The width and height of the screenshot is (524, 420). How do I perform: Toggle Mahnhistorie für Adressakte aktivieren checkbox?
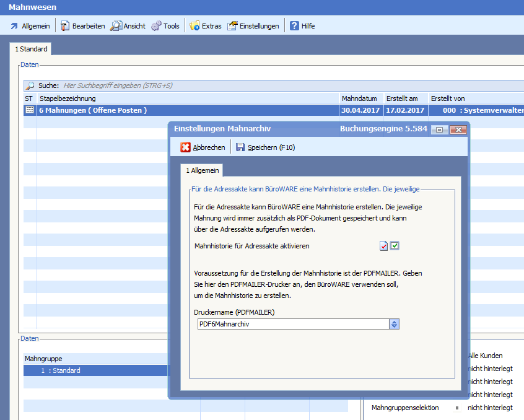(395, 246)
